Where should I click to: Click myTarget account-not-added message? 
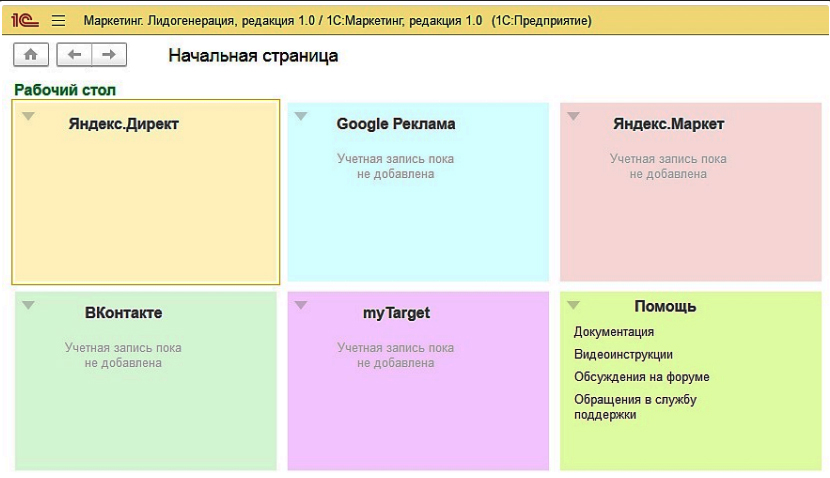[395, 355]
